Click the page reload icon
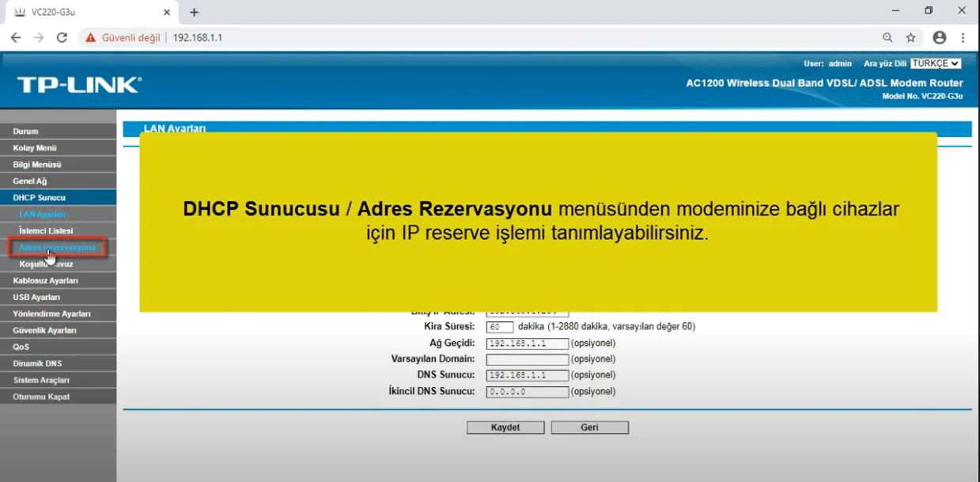Screen dimensions: 980x482 click(x=62, y=37)
